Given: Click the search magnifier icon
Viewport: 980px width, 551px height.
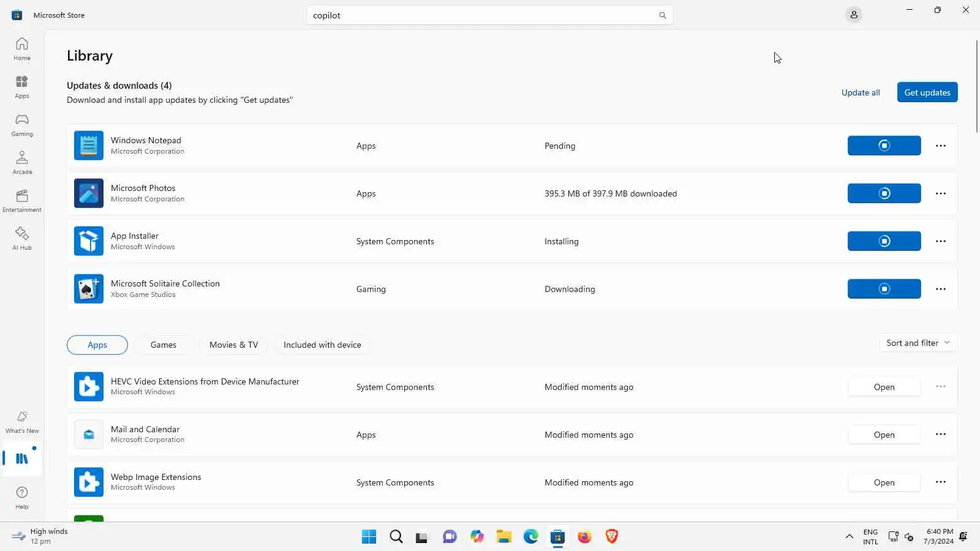Looking at the screenshot, I should tap(662, 15).
